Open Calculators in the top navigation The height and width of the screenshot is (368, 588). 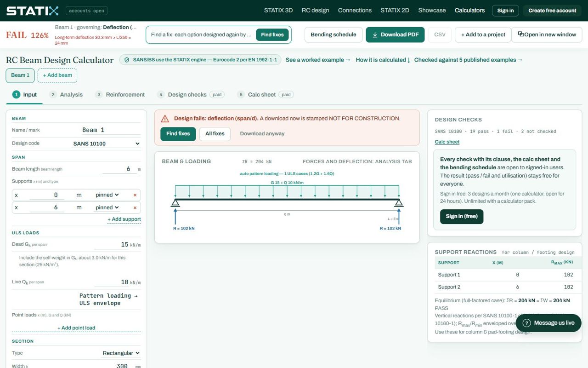point(469,10)
